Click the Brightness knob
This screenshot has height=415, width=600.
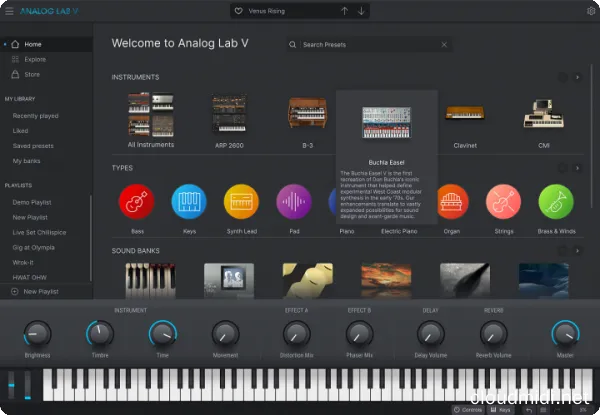(x=37, y=334)
